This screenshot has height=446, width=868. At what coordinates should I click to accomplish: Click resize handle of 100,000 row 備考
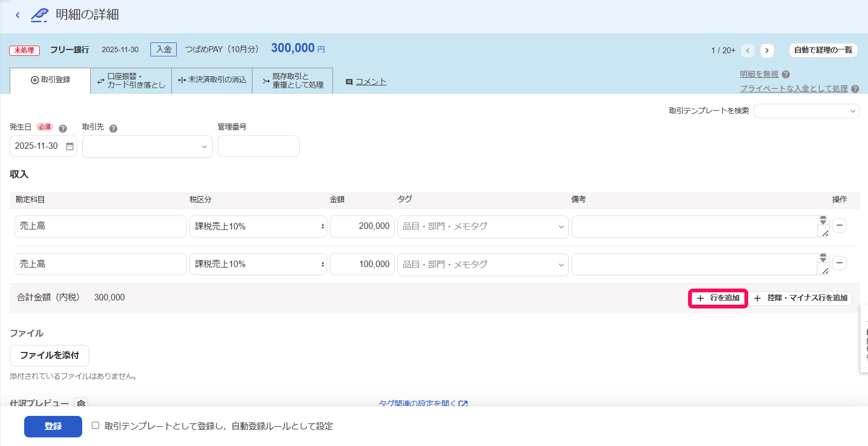(825, 271)
